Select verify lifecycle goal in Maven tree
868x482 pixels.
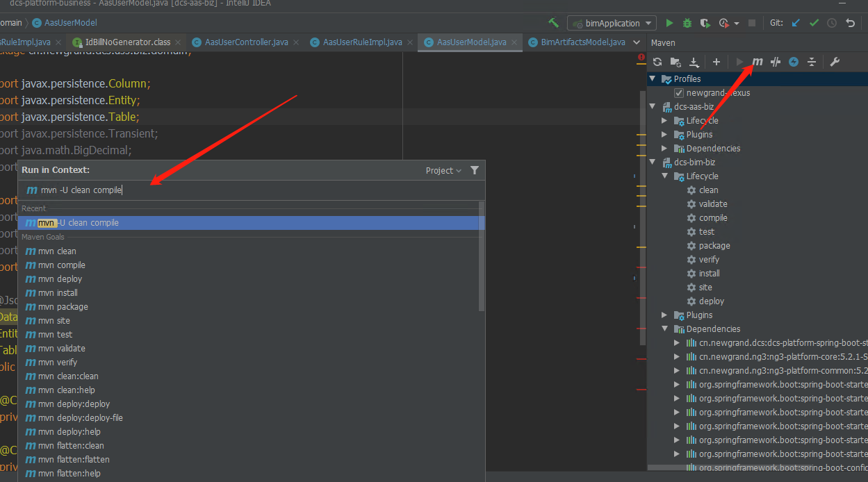(x=709, y=260)
